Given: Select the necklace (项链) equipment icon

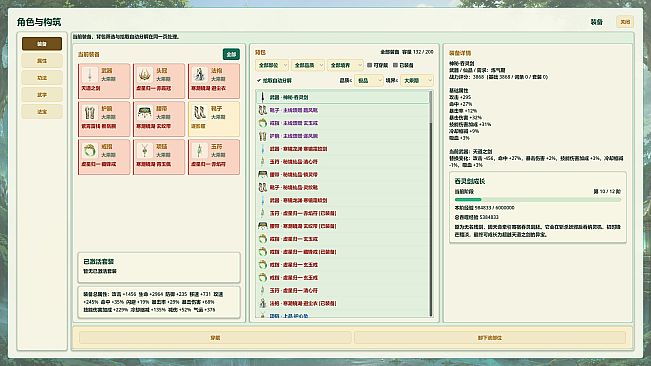Looking at the screenshot, I should [144, 151].
